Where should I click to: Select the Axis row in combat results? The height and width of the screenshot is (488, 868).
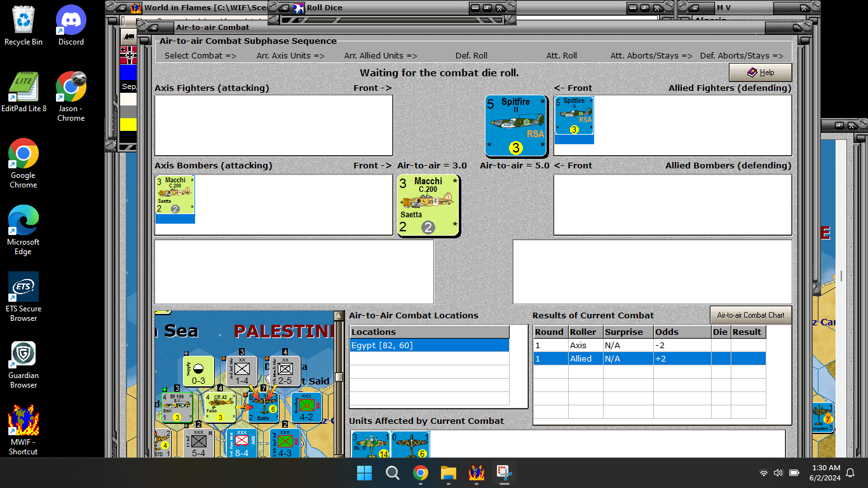tap(649, 345)
